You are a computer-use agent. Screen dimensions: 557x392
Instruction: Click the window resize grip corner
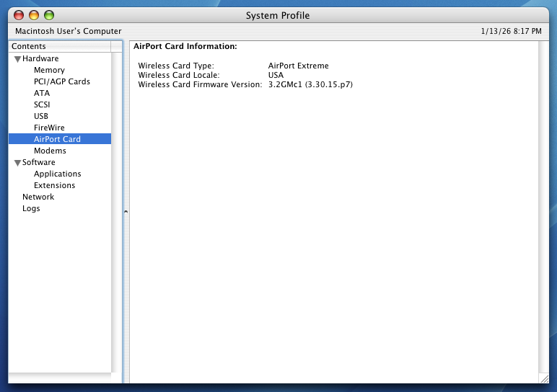[544, 378]
